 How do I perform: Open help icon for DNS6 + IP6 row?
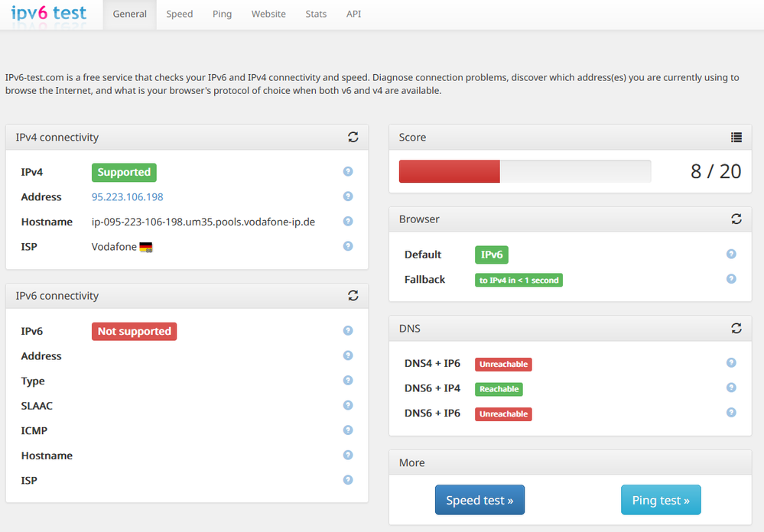coord(731,412)
